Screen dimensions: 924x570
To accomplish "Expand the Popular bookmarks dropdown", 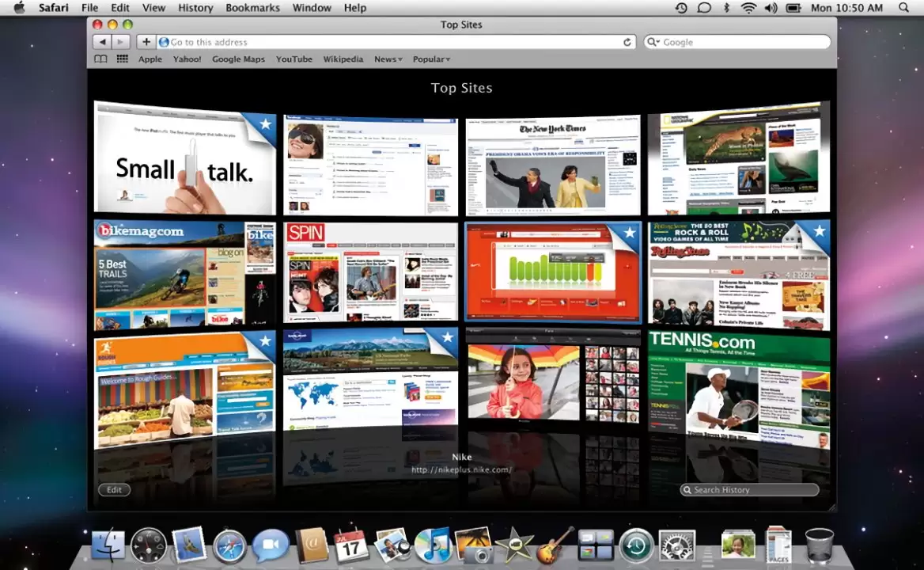I will click(431, 59).
